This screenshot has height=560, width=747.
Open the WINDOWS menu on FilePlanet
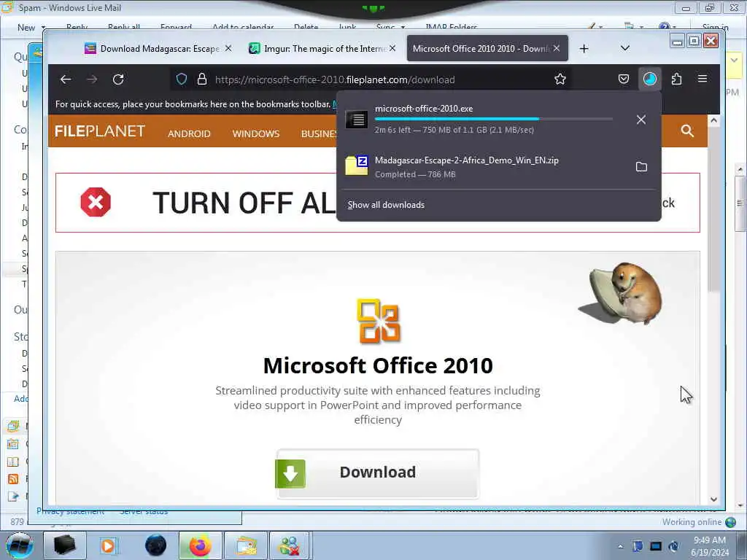256,134
